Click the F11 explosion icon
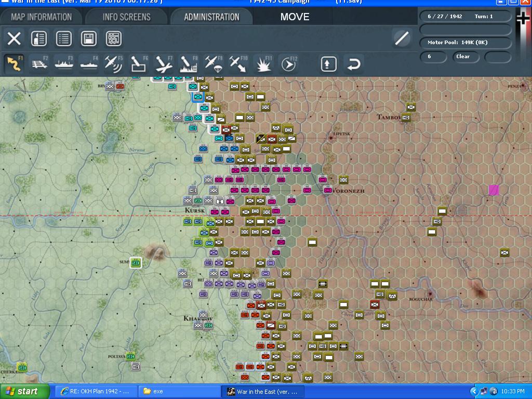 click(263, 63)
